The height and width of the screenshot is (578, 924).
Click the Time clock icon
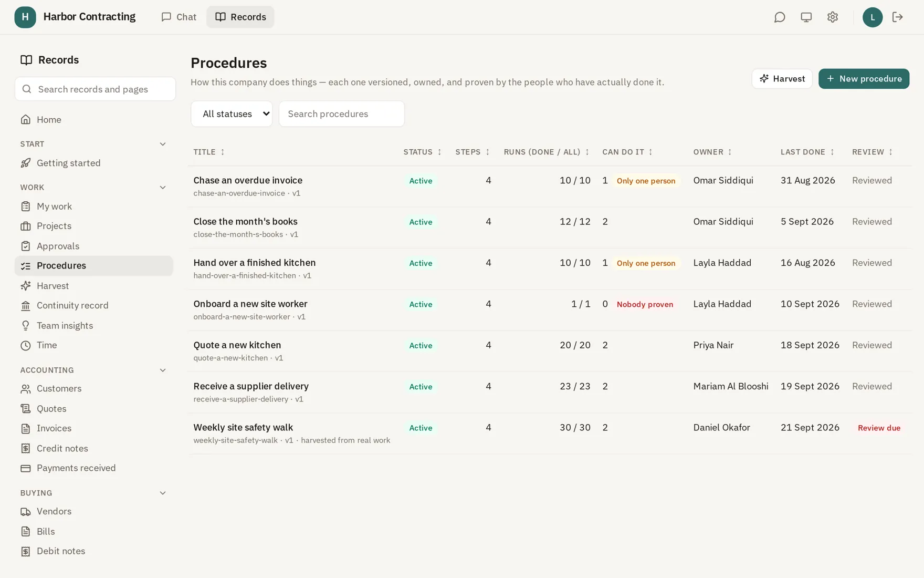26,345
